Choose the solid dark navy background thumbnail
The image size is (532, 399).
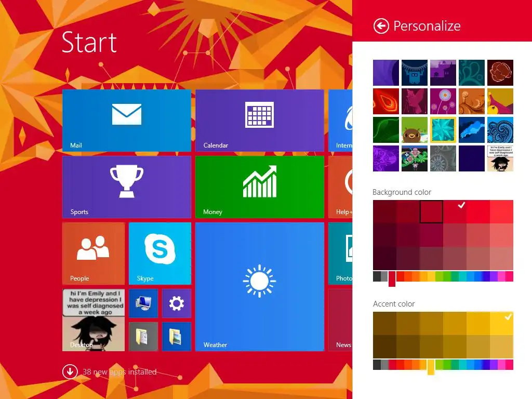click(x=472, y=158)
